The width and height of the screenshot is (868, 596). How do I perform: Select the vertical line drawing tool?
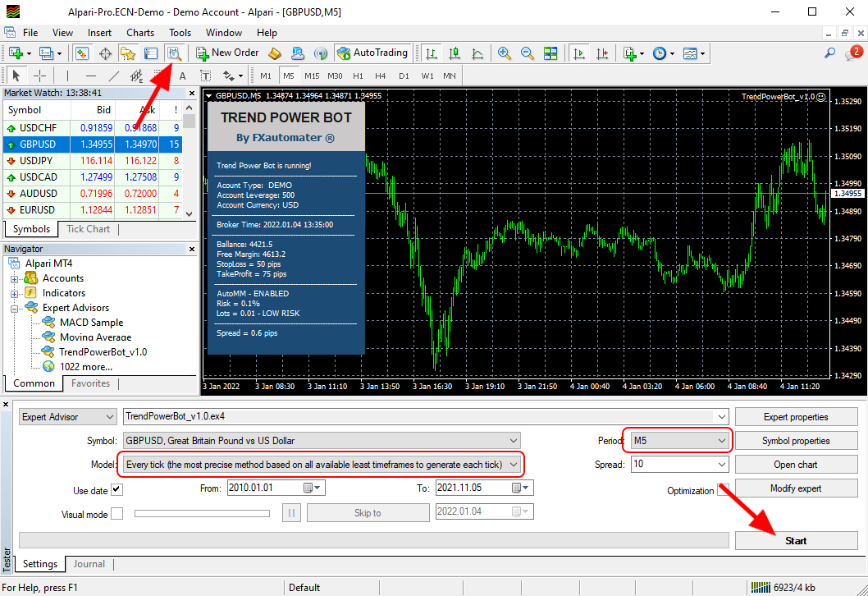point(67,76)
